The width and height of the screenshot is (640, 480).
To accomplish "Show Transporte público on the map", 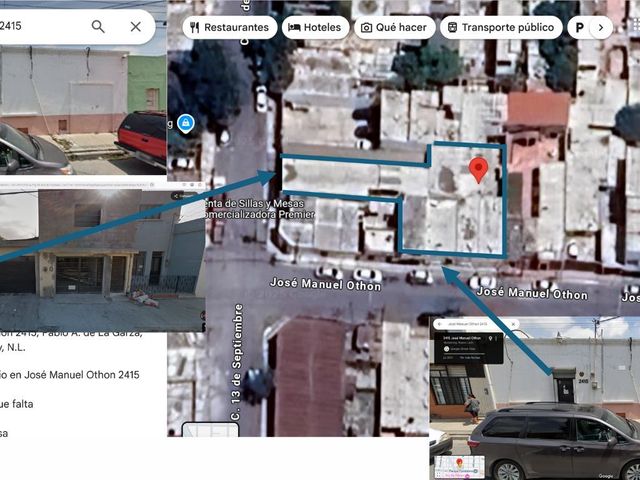I will pyautogui.click(x=501, y=27).
